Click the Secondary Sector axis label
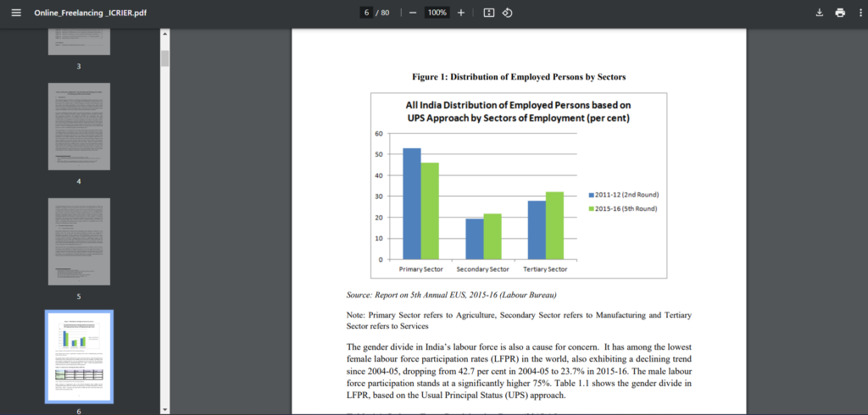This screenshot has width=868, height=415. (x=482, y=269)
